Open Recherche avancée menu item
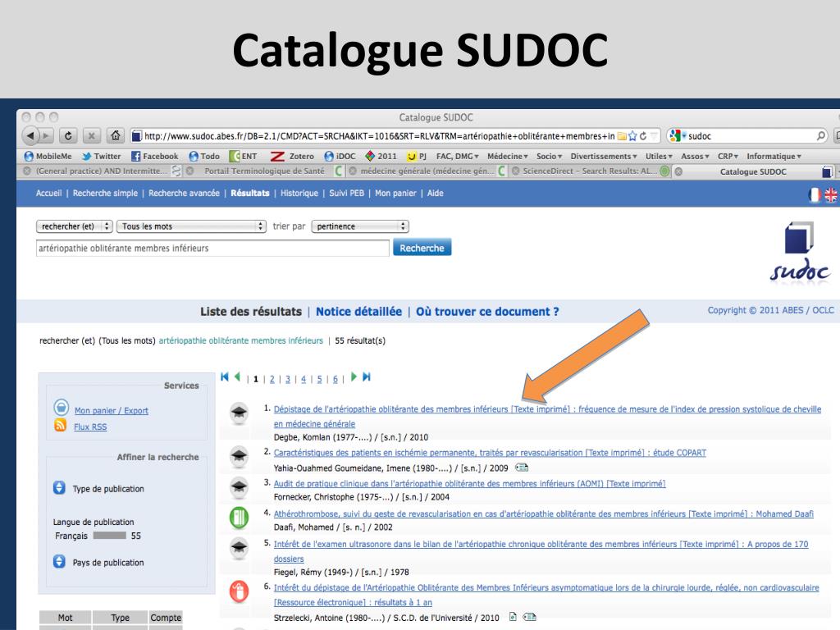 click(x=184, y=193)
